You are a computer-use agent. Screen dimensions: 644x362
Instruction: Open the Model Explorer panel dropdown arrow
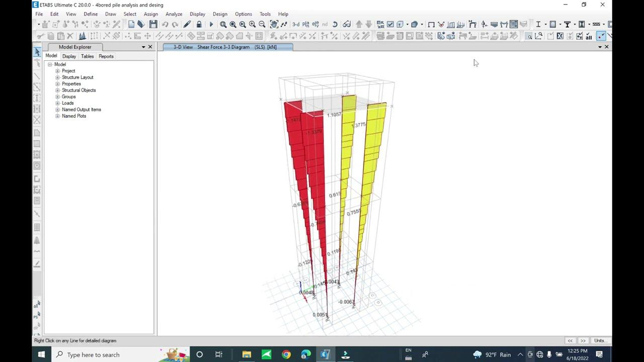tap(143, 47)
